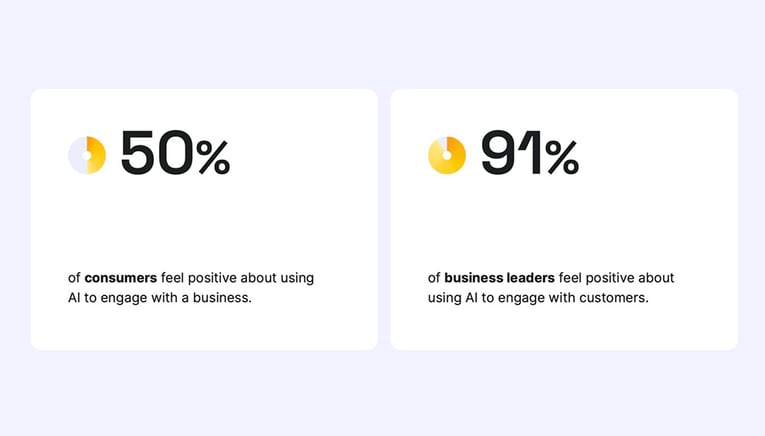Click the orange half of 50% pie
Screen dimensions: 765x436
[x=97, y=155]
